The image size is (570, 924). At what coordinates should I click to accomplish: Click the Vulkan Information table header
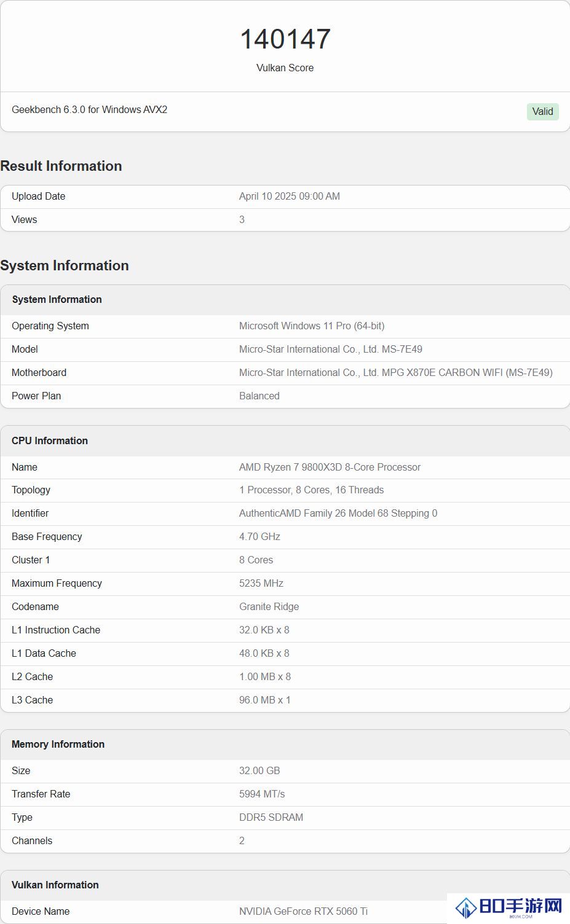pyautogui.click(x=55, y=885)
